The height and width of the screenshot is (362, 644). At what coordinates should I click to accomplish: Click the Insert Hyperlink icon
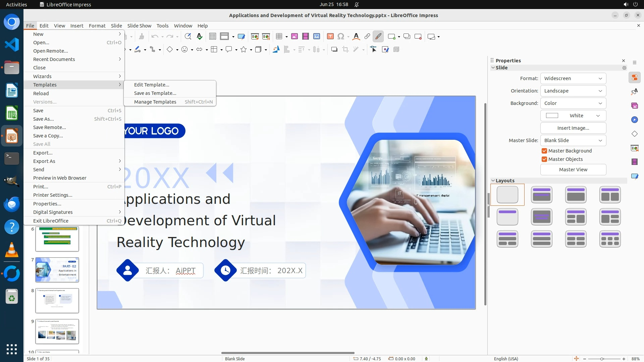point(367,37)
